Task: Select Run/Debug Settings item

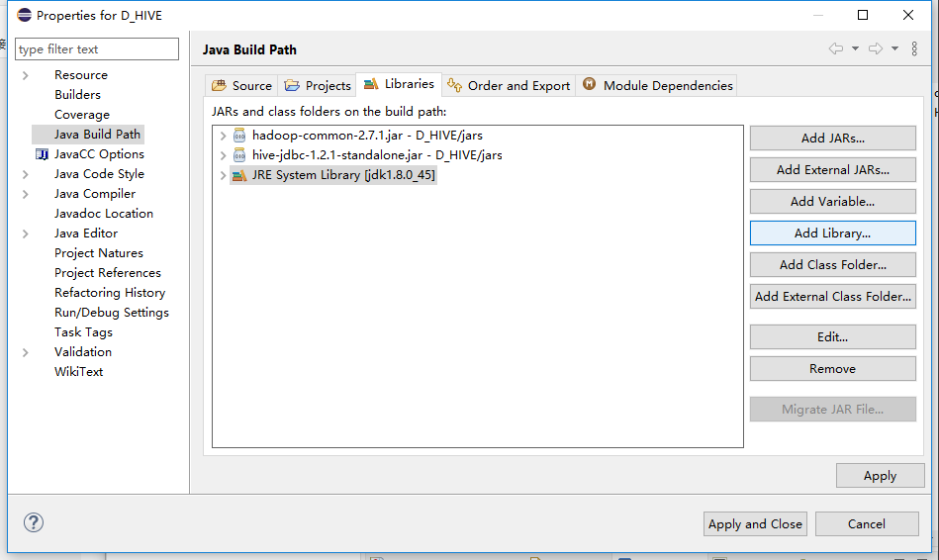Action: pos(112,312)
